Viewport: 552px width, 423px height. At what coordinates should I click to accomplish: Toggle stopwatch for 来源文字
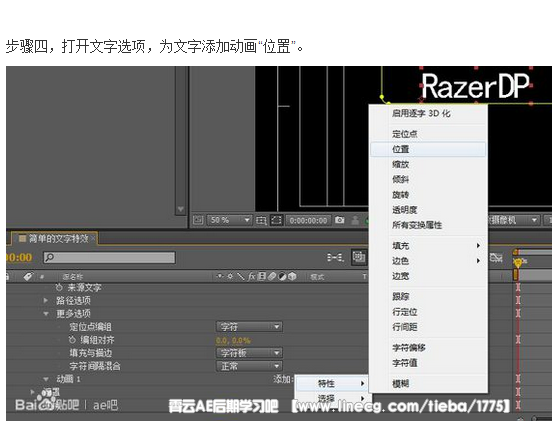[x=59, y=288]
